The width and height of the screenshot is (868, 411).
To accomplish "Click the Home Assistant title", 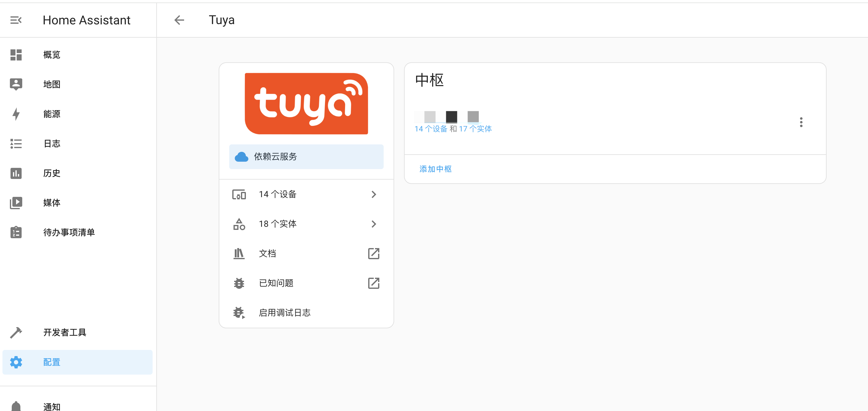I will pos(86,20).
